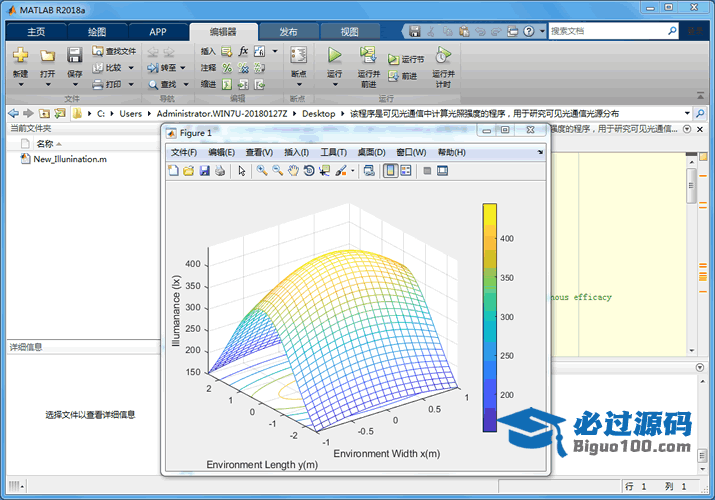Click the Desktop segment in the address path
The width and height of the screenshot is (715, 500).
318,113
